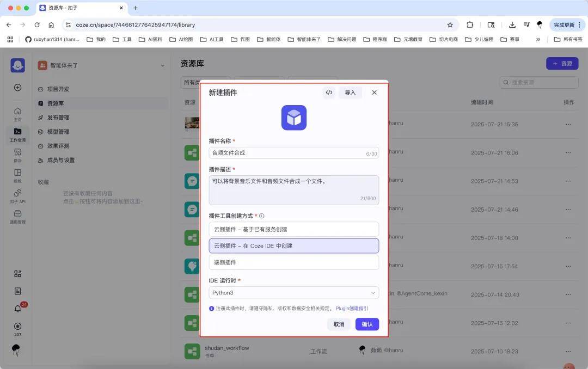Open the 主页 home sidebar icon
The image size is (588, 369).
[18, 113]
